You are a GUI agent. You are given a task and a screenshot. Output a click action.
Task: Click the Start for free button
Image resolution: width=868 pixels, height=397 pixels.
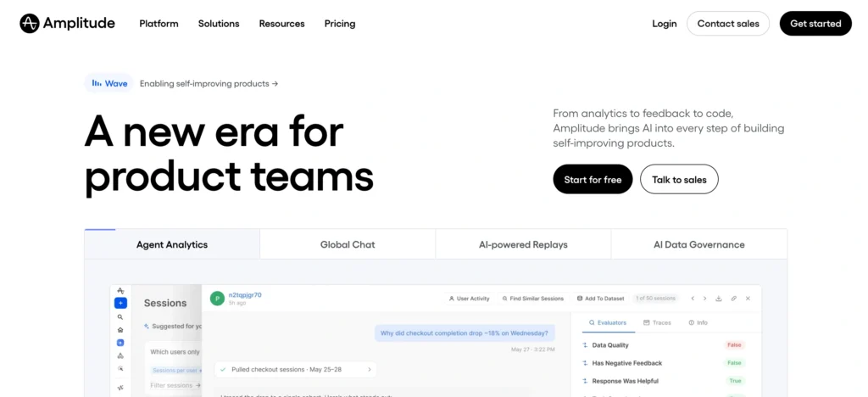click(593, 179)
